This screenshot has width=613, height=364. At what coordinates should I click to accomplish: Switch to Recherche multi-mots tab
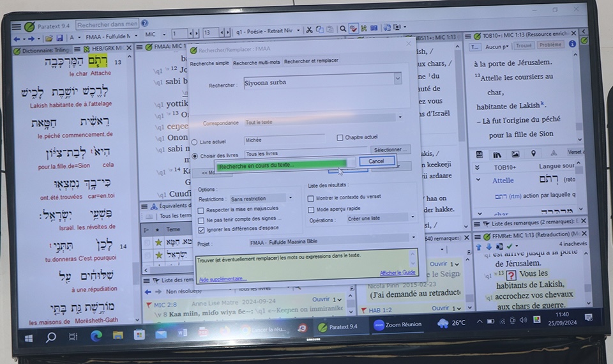pyautogui.click(x=257, y=62)
